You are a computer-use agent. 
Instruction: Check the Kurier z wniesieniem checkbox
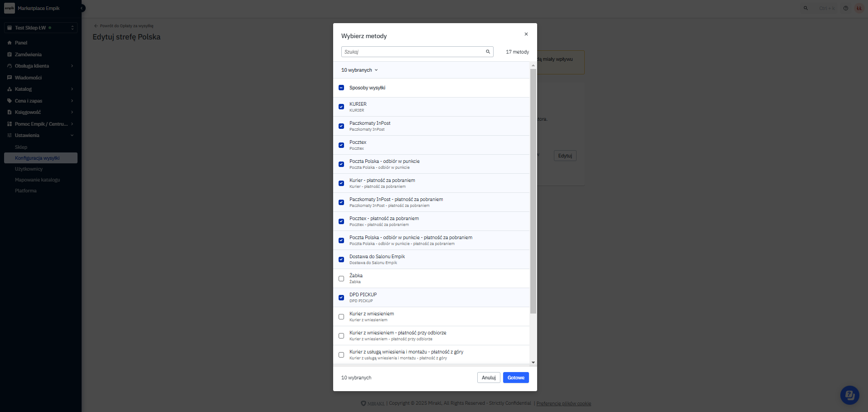pos(341,317)
